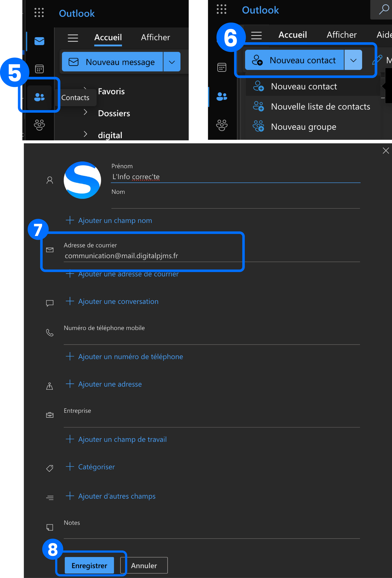Click the search magnifier icon
This screenshot has width=392, height=578.
point(384,10)
